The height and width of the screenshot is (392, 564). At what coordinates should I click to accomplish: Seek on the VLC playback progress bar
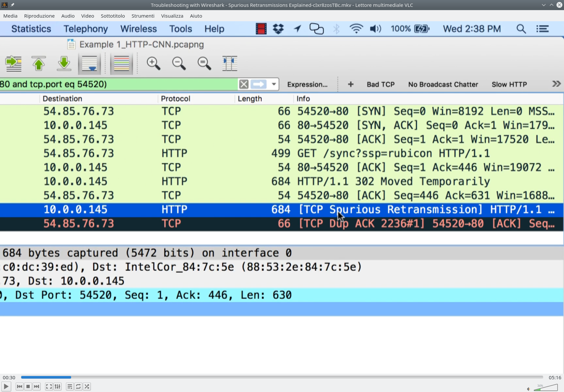click(x=282, y=377)
